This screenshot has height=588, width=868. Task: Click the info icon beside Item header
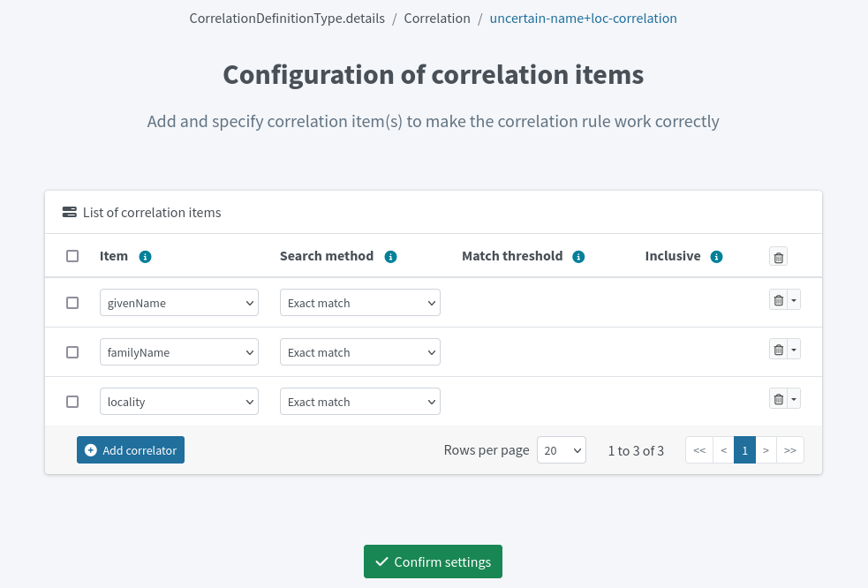[x=145, y=256]
